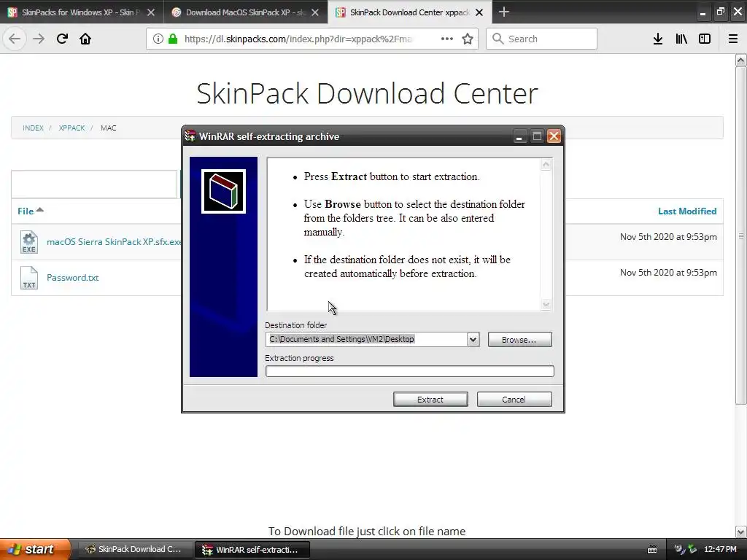Image resolution: width=747 pixels, height=560 pixels.
Task: Open the Windows start menu
Action: click(35, 550)
